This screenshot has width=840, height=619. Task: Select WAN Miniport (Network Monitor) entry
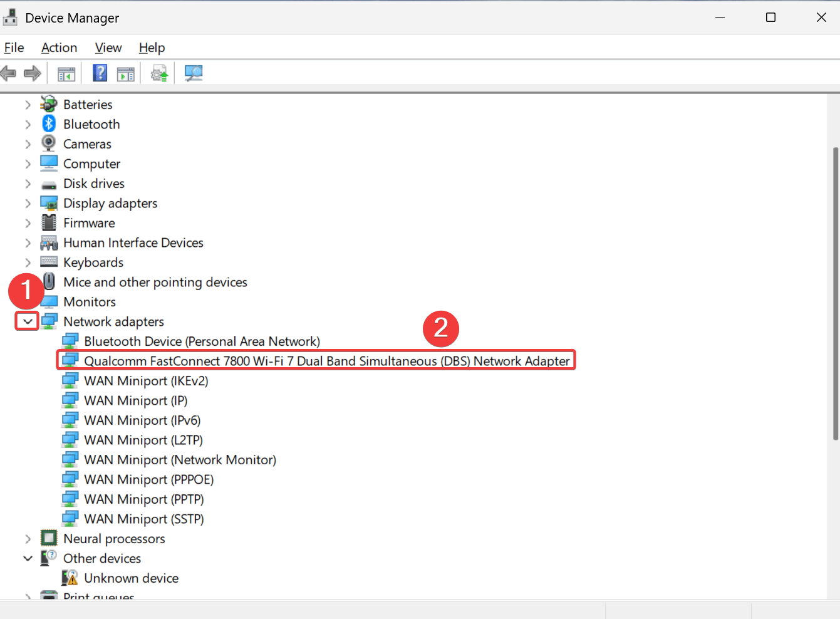[x=180, y=460]
